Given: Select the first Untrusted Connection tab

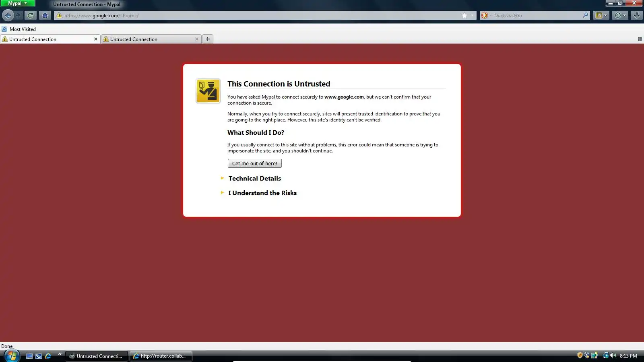Looking at the screenshot, I should [50, 39].
